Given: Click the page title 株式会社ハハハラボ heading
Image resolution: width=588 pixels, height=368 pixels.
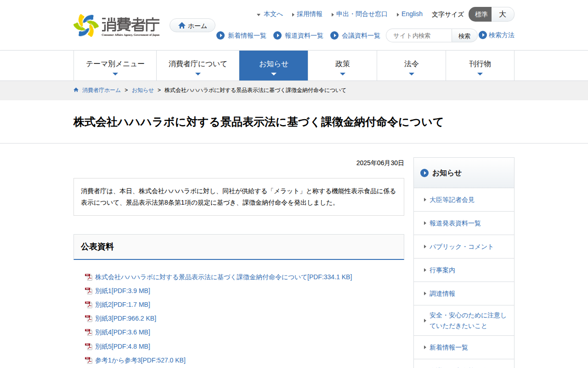Looking at the screenshot, I should pyautogui.click(x=259, y=122).
